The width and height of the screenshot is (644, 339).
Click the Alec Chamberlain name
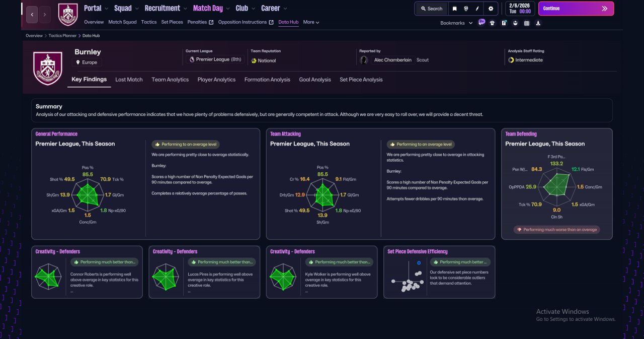[x=393, y=60]
